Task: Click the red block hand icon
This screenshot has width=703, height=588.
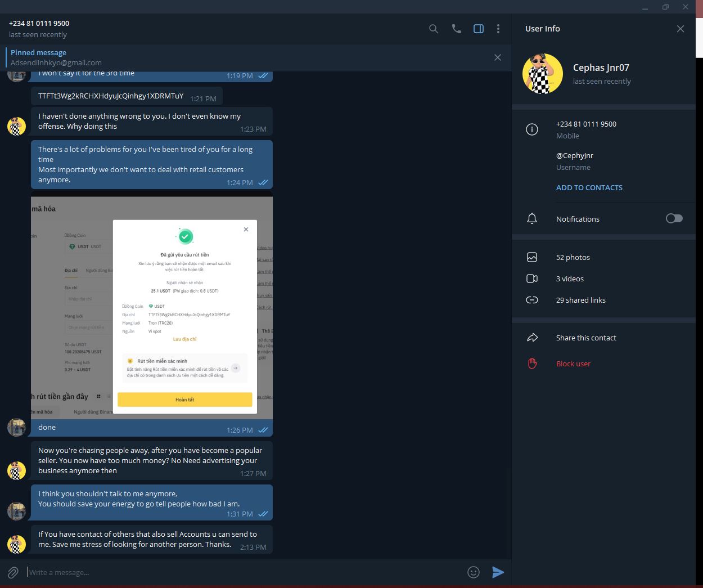Action: 532,363
